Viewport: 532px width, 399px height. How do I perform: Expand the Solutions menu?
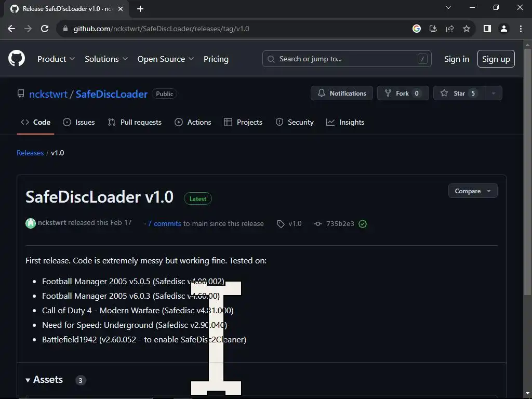[106, 59]
